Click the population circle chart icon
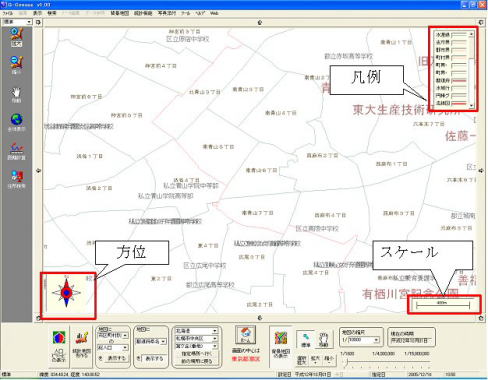 [x=59, y=337]
